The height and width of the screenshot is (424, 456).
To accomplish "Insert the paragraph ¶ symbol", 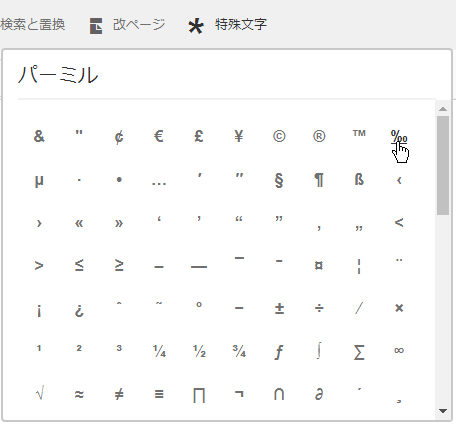I will pyautogui.click(x=319, y=181).
